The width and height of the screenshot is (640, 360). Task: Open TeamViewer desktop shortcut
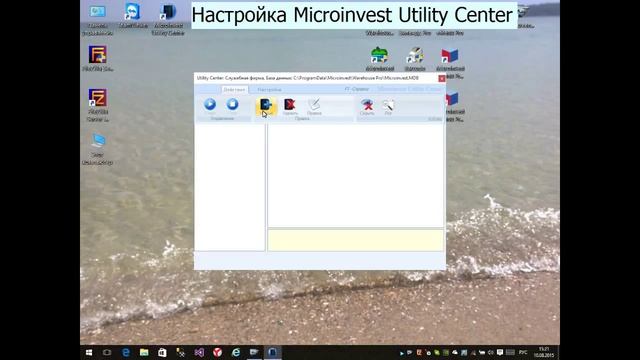(x=133, y=16)
